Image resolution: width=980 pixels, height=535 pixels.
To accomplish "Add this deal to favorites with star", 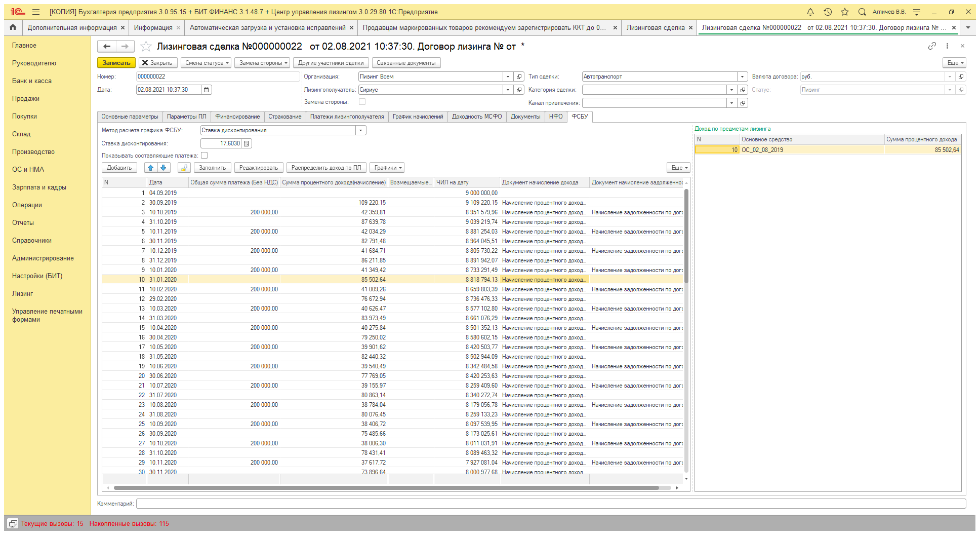I will tap(146, 47).
